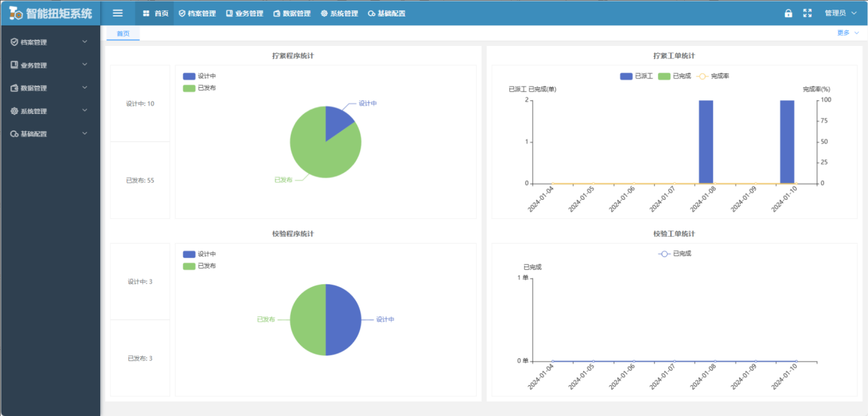Open 数据管理 in the top navigation
The width and height of the screenshot is (868, 416).
[x=292, y=13]
